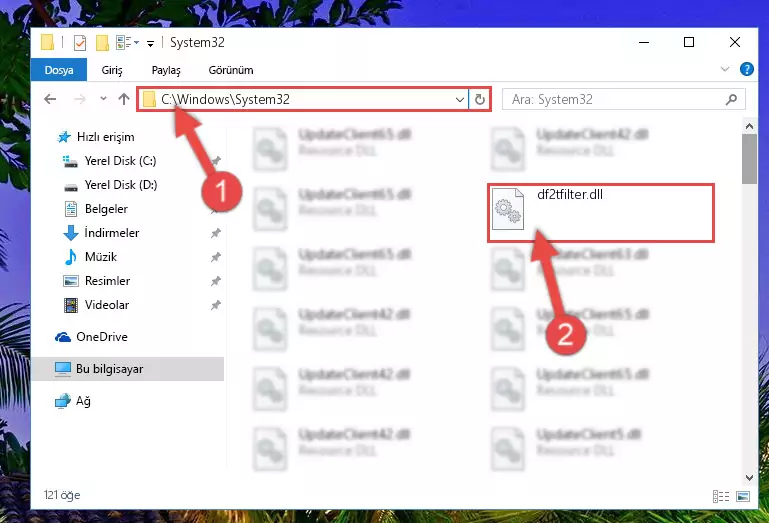Maximize the System32 window
The image size is (769, 523).
(689, 43)
